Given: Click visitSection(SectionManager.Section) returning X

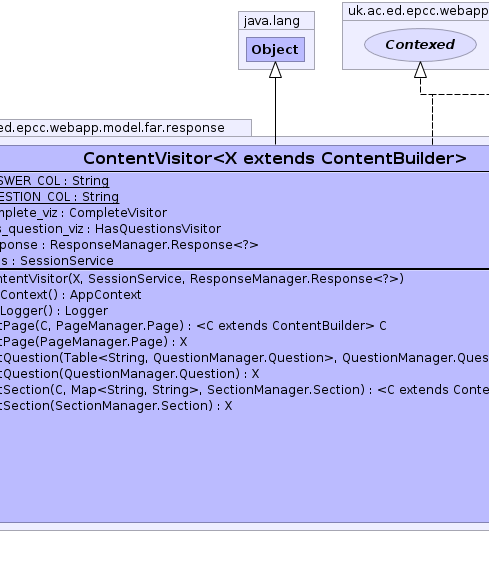Looking at the screenshot, I should click(x=116, y=405).
